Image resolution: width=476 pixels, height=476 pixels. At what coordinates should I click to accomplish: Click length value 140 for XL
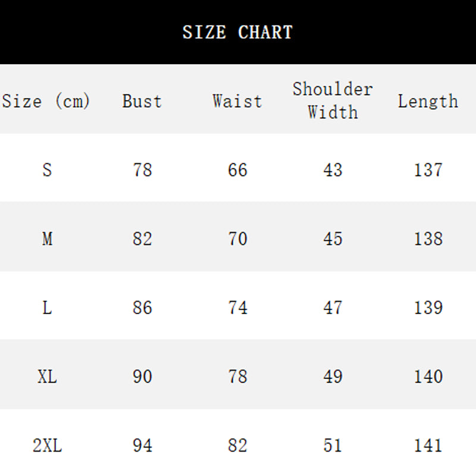point(428,377)
